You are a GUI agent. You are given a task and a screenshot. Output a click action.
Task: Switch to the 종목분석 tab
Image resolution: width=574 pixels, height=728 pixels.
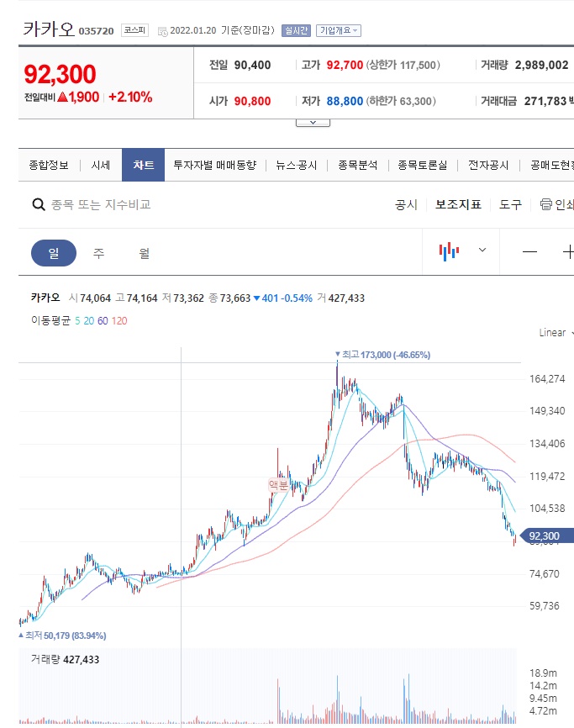pos(358,165)
